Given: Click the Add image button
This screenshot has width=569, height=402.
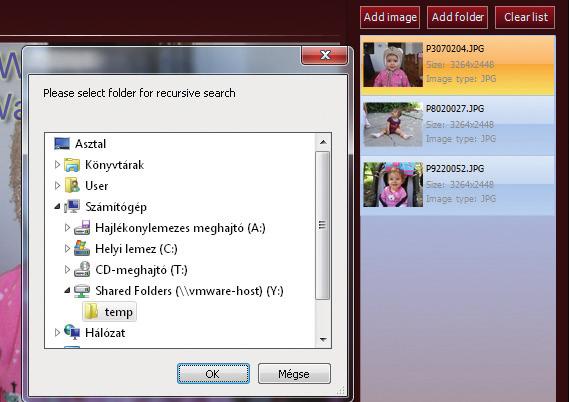Looking at the screenshot, I should 390,17.
